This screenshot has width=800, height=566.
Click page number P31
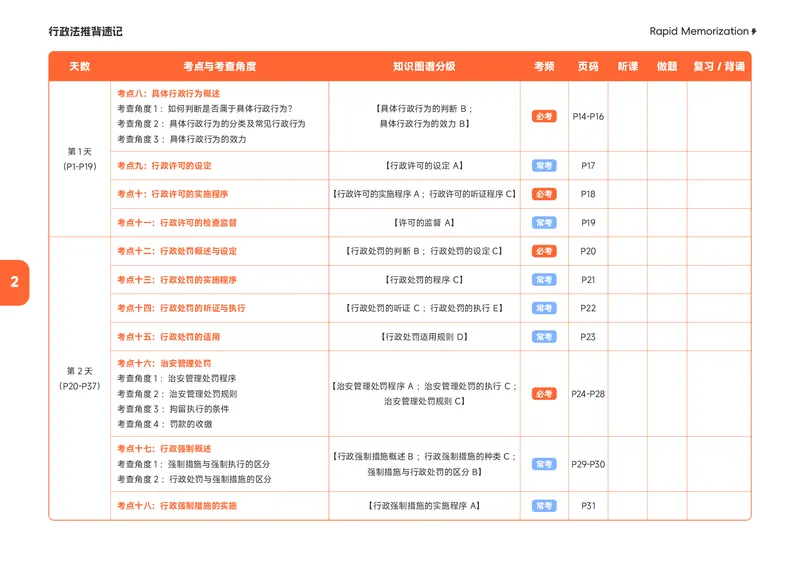[x=588, y=506]
